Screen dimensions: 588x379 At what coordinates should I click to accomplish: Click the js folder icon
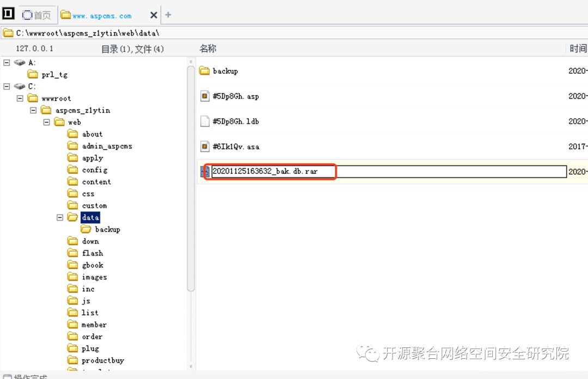click(x=73, y=301)
